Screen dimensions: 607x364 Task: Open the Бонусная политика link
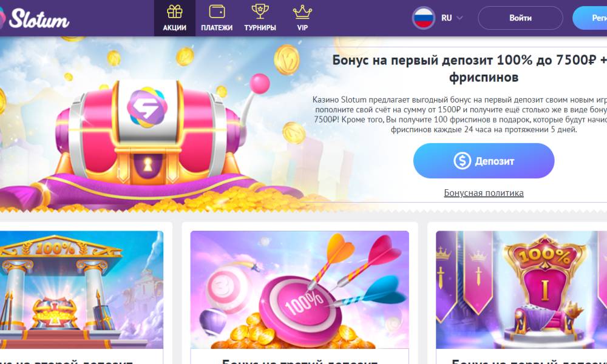point(484,193)
